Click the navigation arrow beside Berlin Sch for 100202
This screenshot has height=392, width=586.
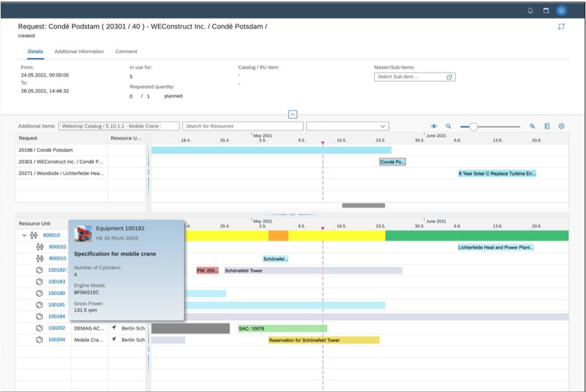click(x=114, y=328)
